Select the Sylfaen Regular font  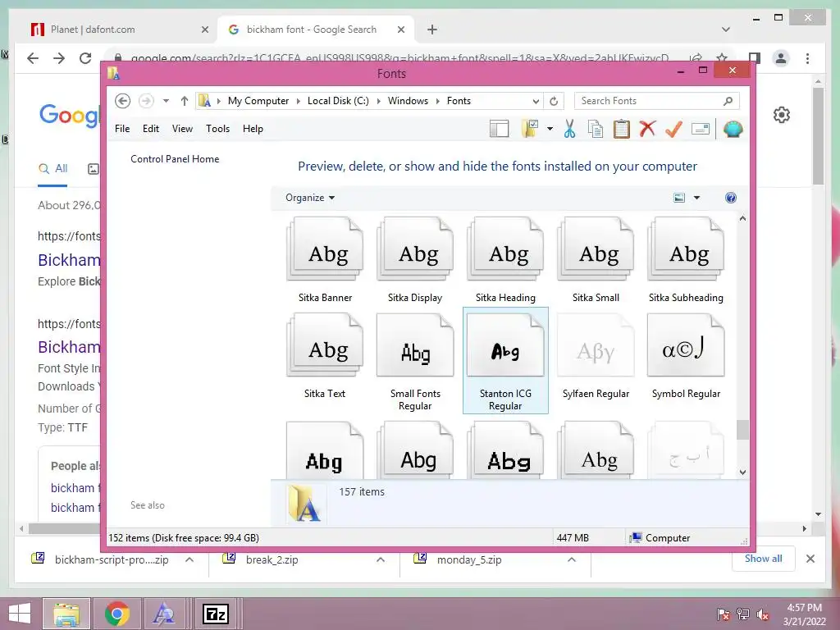pos(596,357)
